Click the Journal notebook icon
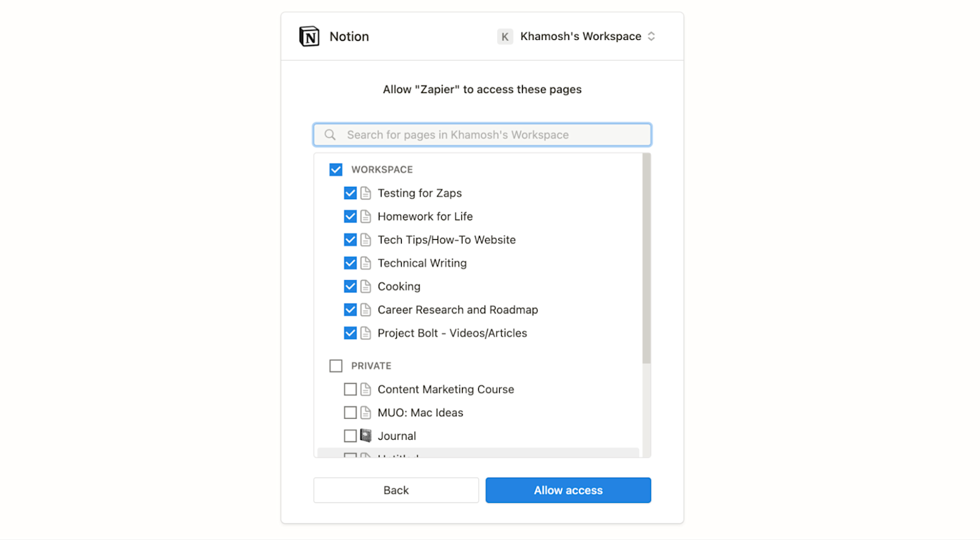Viewport: 980px width, 540px height. click(x=365, y=436)
